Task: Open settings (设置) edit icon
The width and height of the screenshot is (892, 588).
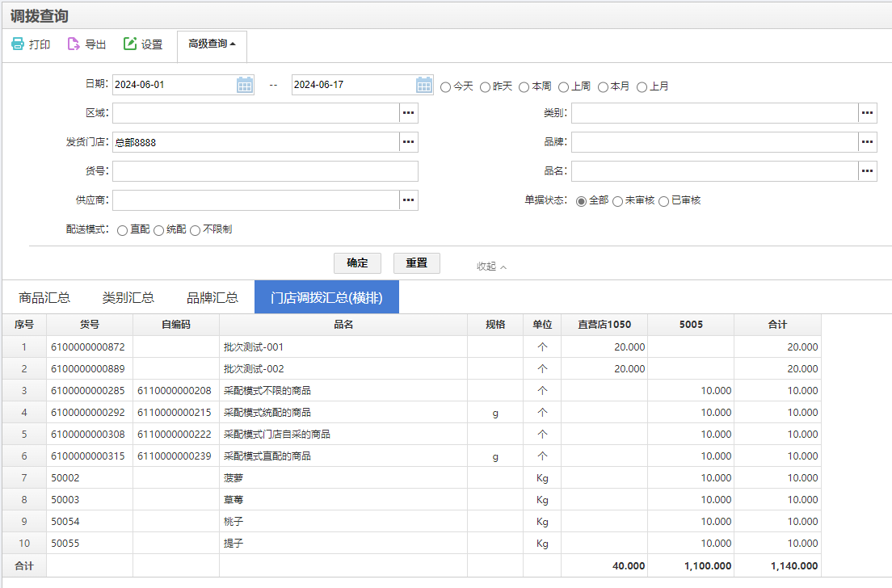Action: (x=130, y=44)
